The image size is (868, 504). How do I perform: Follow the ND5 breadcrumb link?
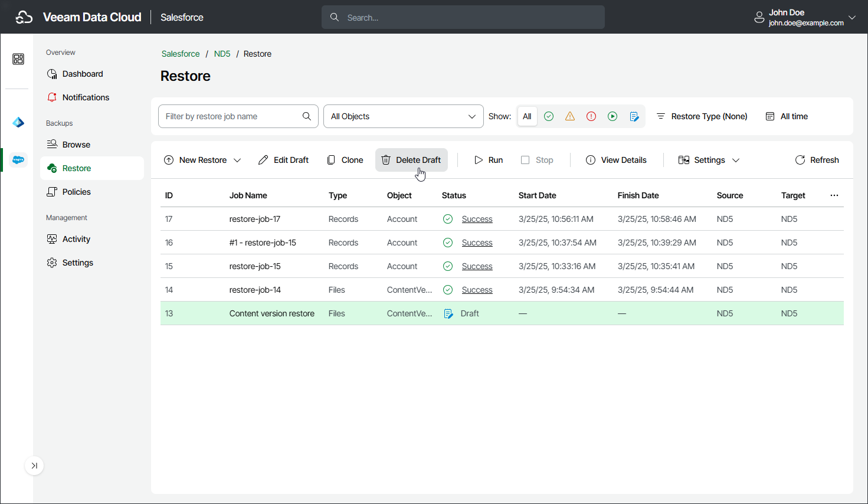point(222,54)
